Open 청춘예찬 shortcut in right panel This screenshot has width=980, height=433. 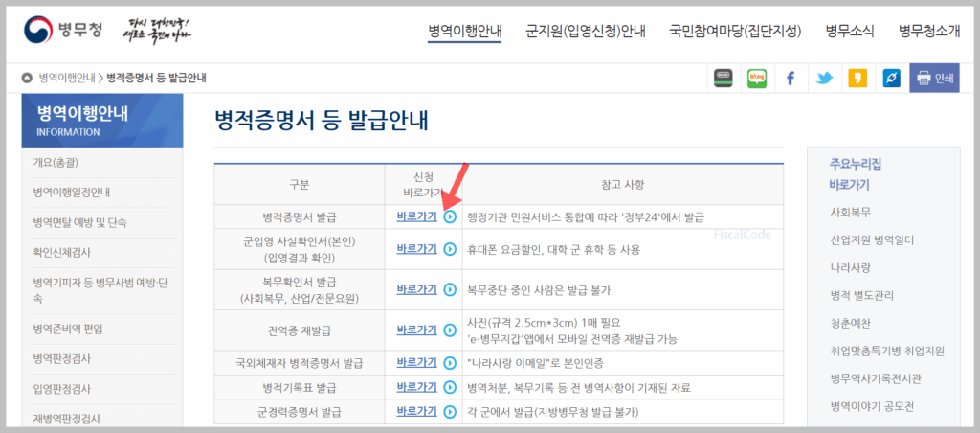(850, 324)
